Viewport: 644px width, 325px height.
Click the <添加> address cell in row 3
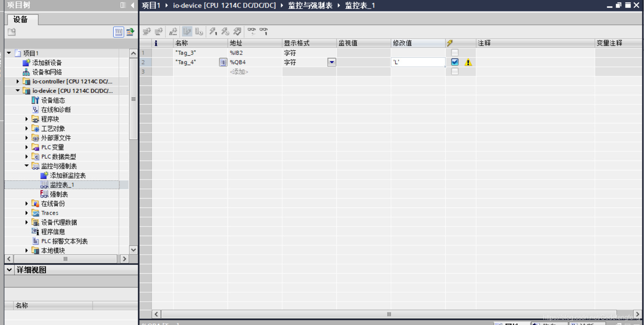[x=255, y=72]
